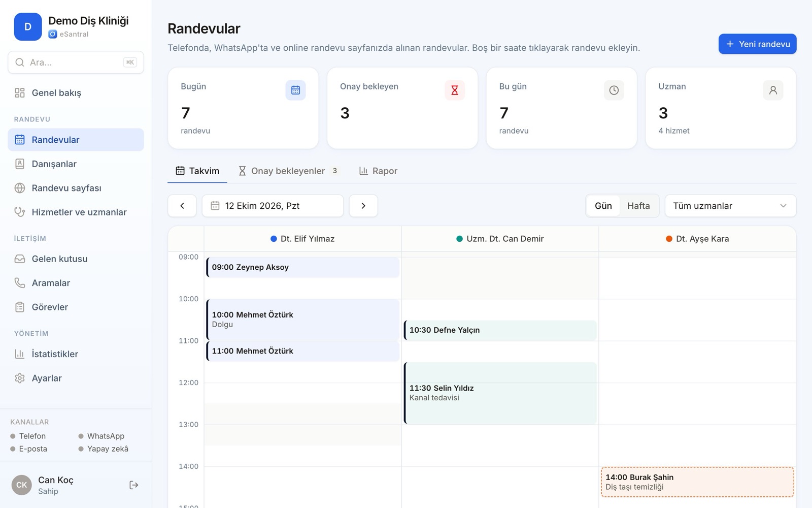Open Aramalar call list

(76, 283)
